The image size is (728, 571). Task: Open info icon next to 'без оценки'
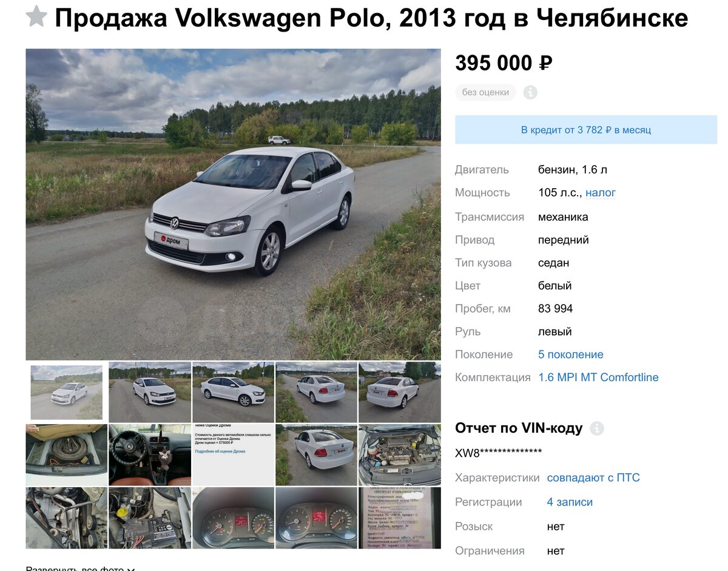coord(531,92)
